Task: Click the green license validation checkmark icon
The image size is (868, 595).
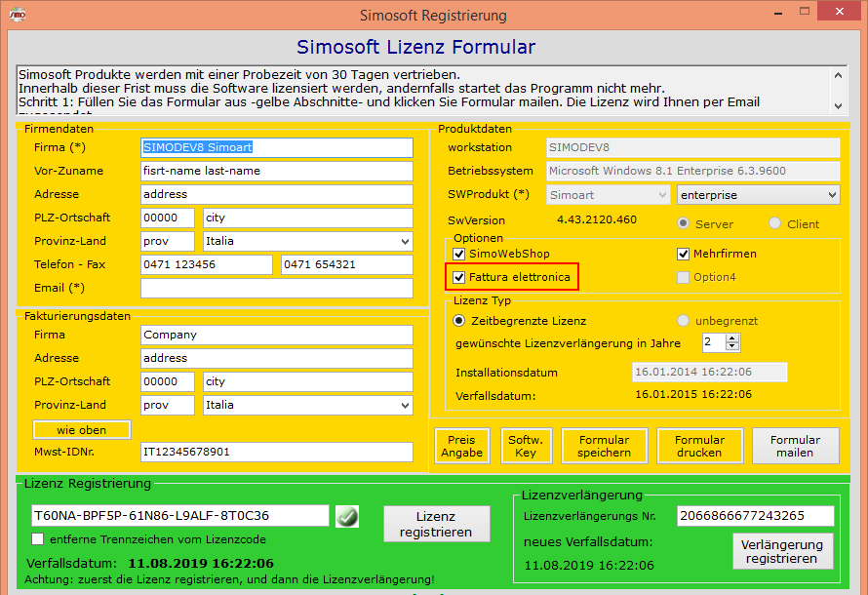Action: click(x=347, y=516)
